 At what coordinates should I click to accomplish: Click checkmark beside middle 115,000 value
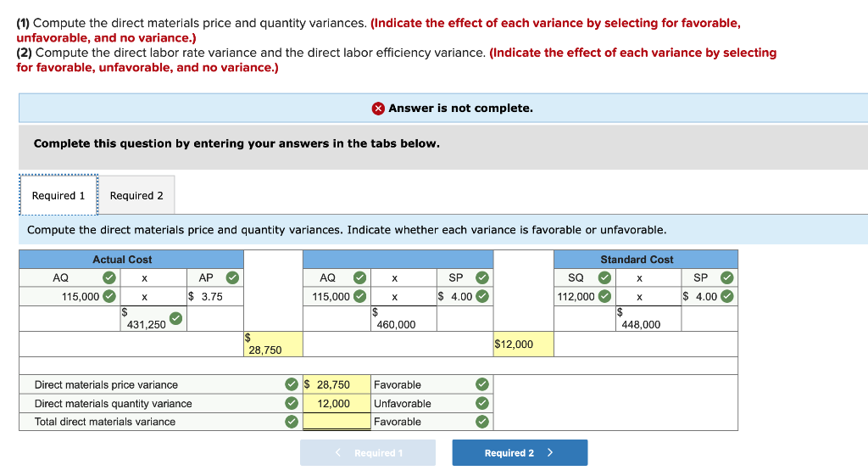(359, 296)
